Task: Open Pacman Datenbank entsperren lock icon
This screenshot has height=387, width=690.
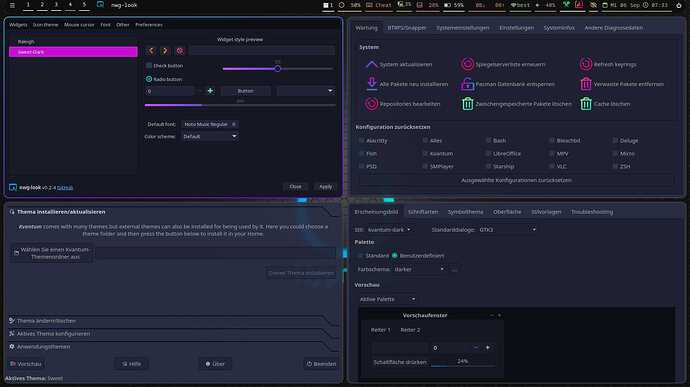Action: tap(467, 84)
